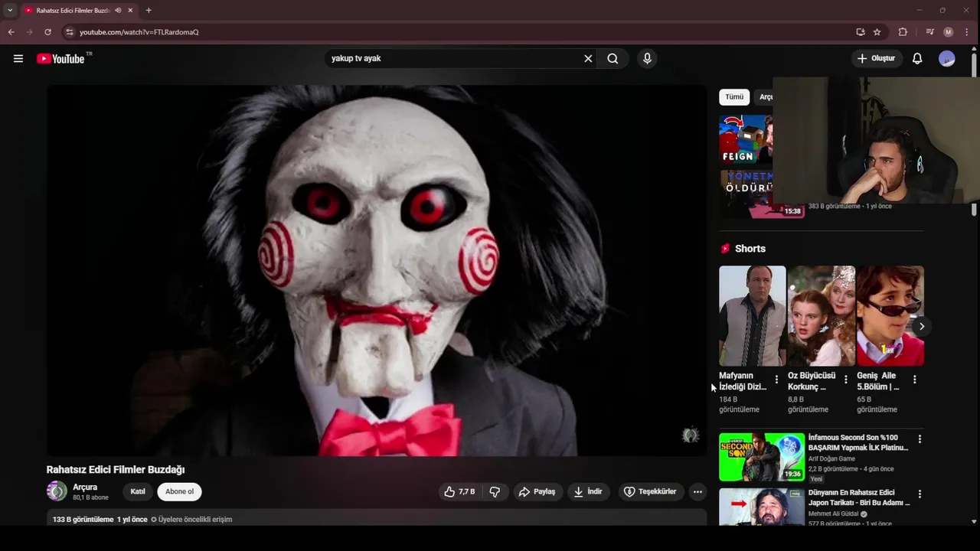The image size is (980, 551).
Task: Click the Katıl join button
Action: point(138,491)
